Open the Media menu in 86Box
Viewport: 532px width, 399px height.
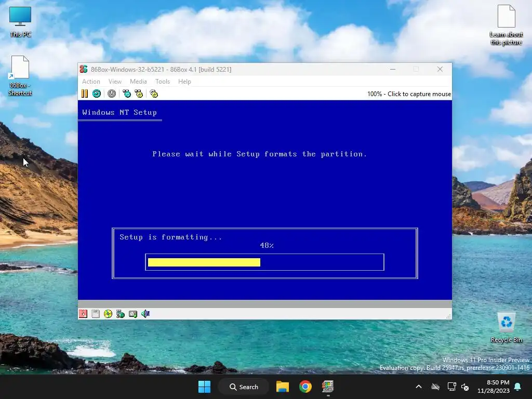tap(138, 82)
